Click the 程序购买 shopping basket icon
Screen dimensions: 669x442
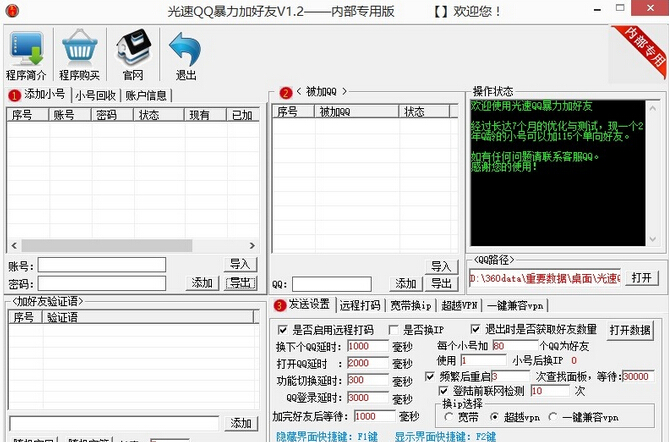(x=79, y=55)
